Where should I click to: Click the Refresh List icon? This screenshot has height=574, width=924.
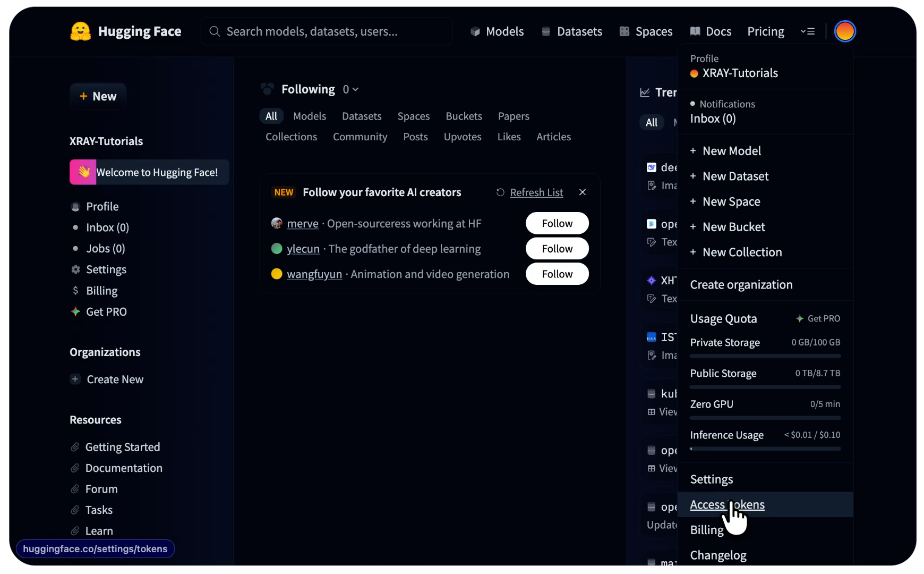pos(500,192)
